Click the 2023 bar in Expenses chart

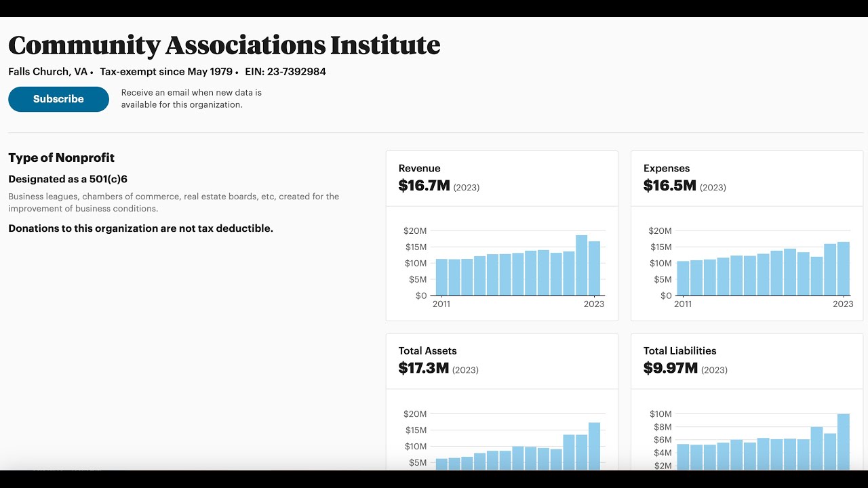pos(844,268)
